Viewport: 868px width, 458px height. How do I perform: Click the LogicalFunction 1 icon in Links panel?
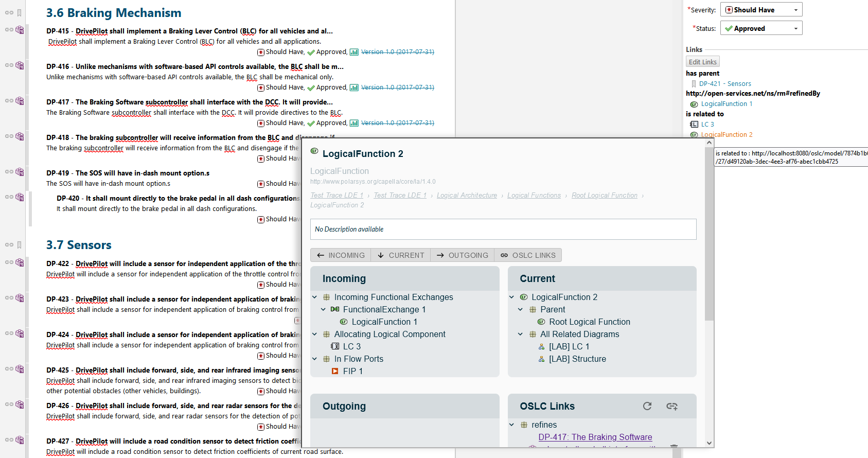pos(694,104)
